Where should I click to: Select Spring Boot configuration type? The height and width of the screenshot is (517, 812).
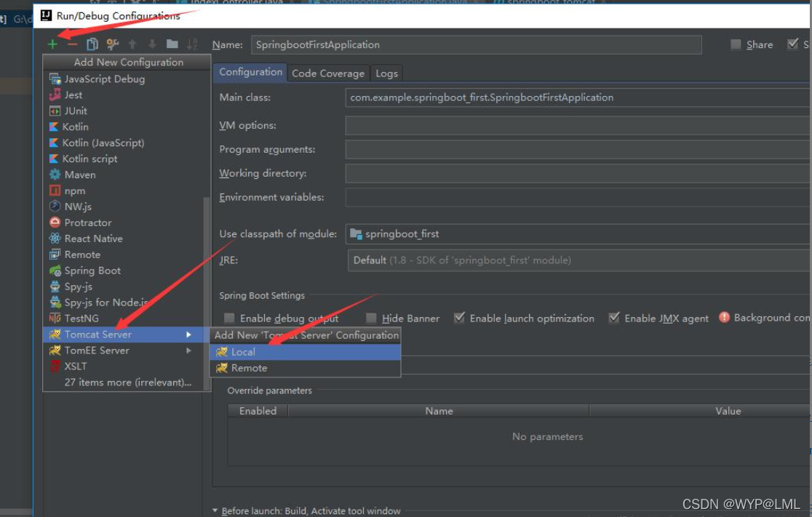click(x=124, y=270)
